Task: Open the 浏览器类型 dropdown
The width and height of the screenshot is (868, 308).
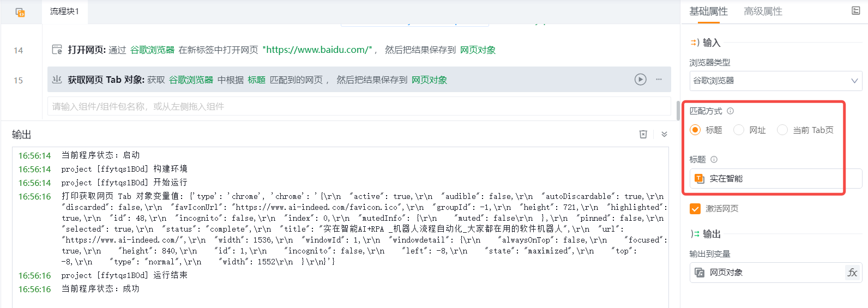Action: pyautogui.click(x=775, y=81)
